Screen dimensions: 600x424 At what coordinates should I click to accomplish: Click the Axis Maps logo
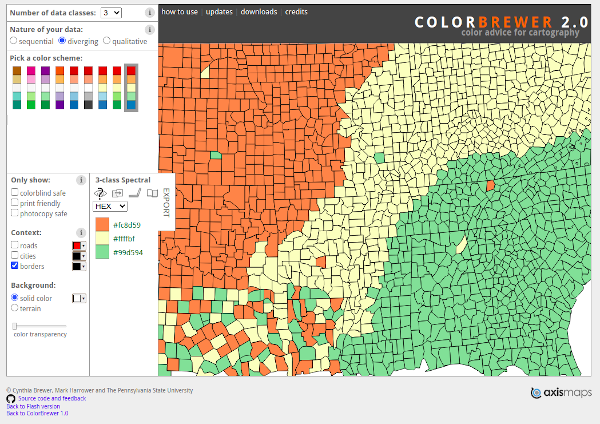(x=561, y=393)
